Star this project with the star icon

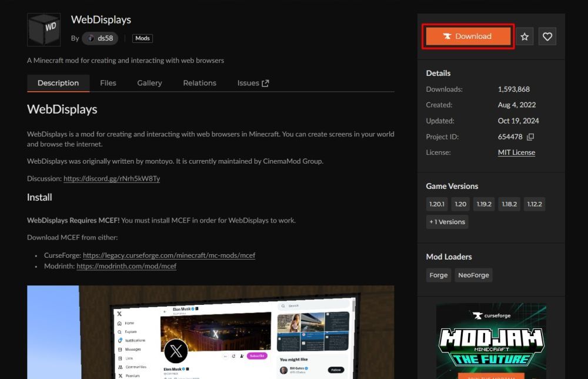click(524, 36)
